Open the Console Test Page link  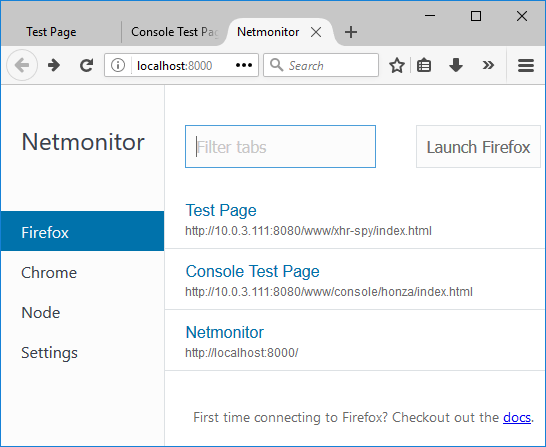pyautogui.click(x=252, y=271)
